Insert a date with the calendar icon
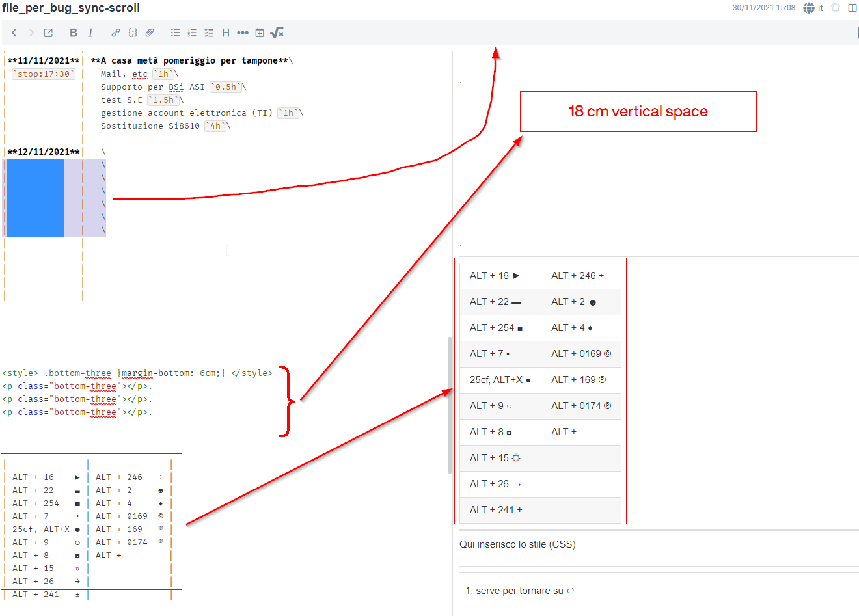Screen dimensions: 859x616 (259, 32)
